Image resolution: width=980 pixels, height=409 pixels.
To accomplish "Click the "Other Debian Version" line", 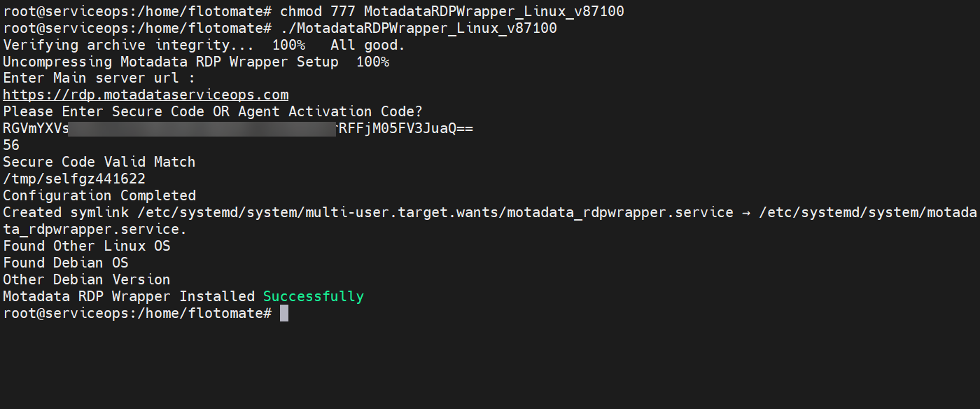I will tap(87, 279).
